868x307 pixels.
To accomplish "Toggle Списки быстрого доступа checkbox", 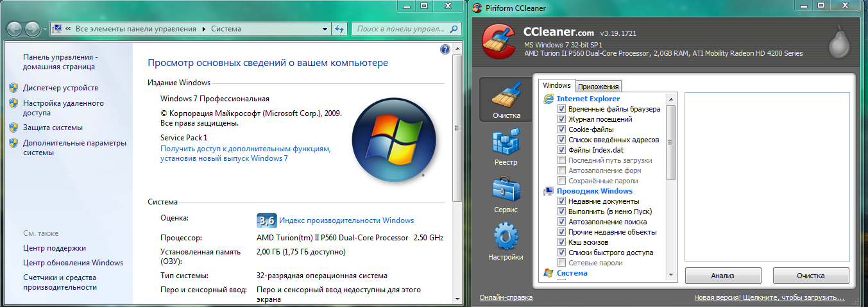I will tap(562, 253).
